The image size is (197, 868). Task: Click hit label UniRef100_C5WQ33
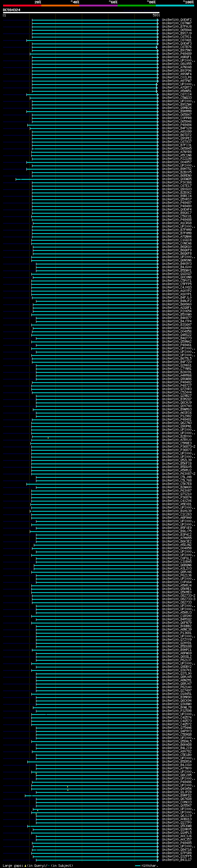click(177, 98)
